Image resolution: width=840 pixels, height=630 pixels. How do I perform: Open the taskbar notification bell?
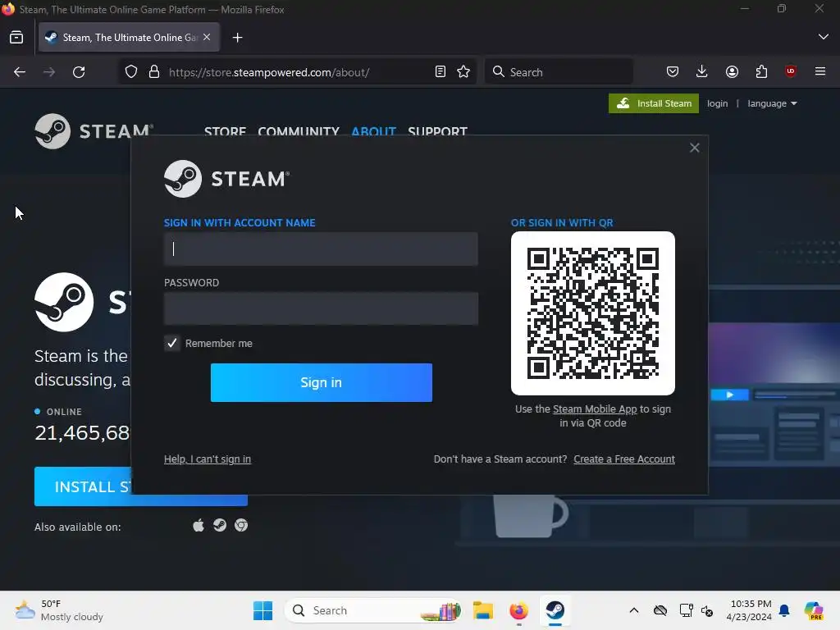click(x=784, y=610)
